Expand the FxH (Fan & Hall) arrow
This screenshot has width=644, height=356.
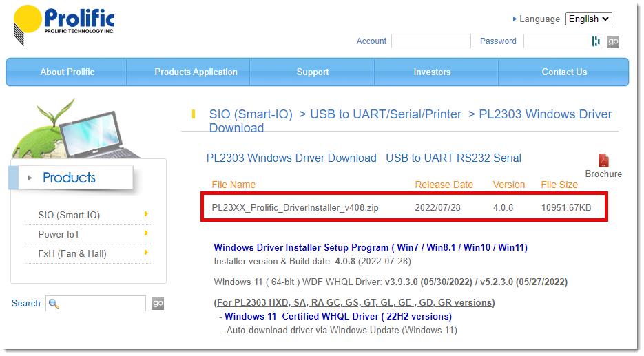coord(146,253)
